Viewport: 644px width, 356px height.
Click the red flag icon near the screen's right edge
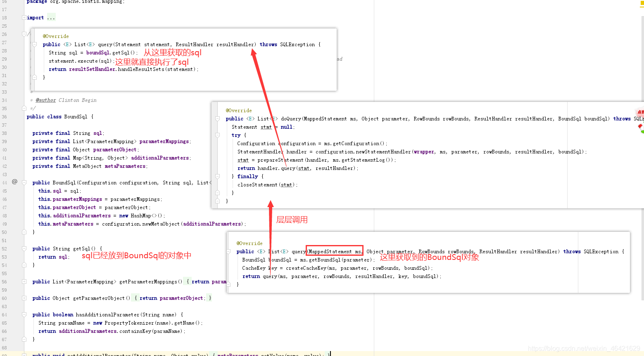click(x=640, y=126)
